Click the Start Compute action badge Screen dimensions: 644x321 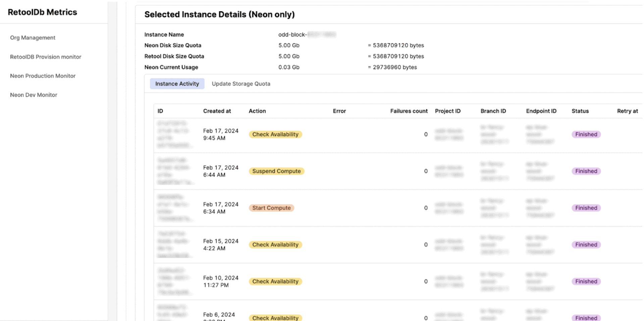pos(271,208)
